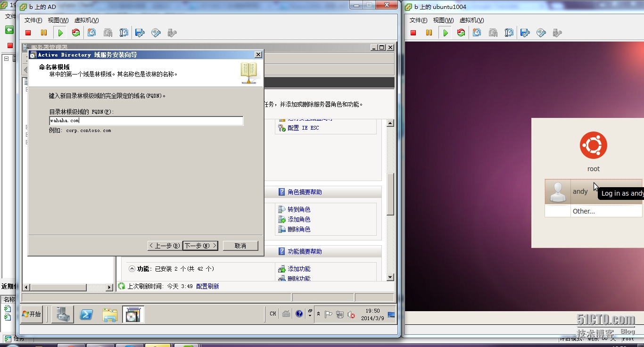
Task: Stop the AD virtual machine with red square
Action: coord(28,33)
